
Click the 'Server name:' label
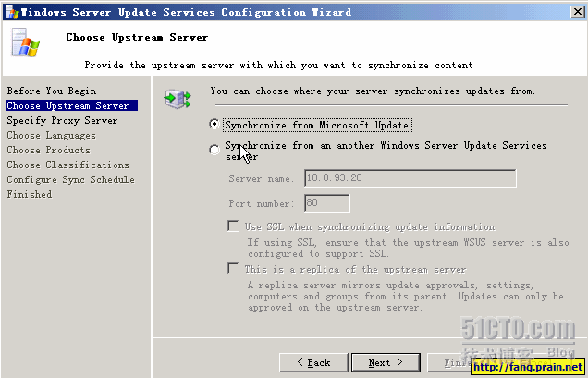coord(260,178)
